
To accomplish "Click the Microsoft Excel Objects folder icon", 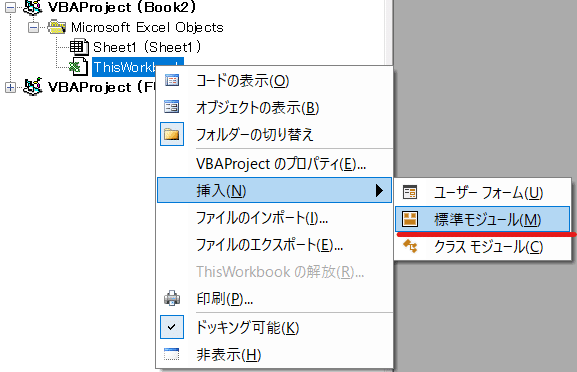I will 57,27.
